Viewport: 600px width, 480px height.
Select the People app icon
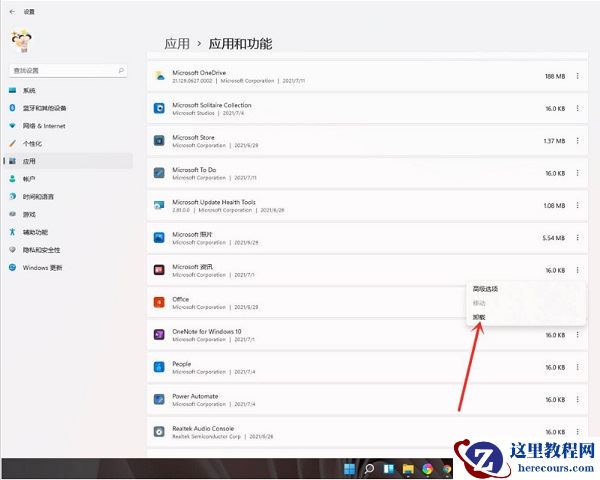click(x=159, y=367)
